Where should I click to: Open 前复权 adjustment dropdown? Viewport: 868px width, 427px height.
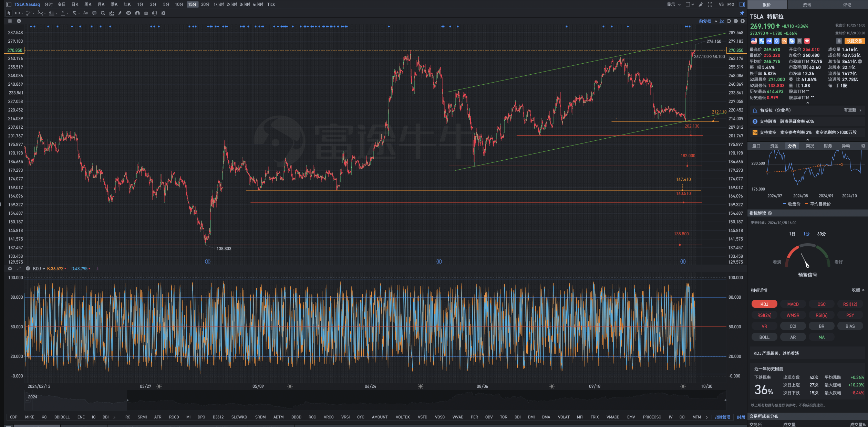[x=708, y=21]
